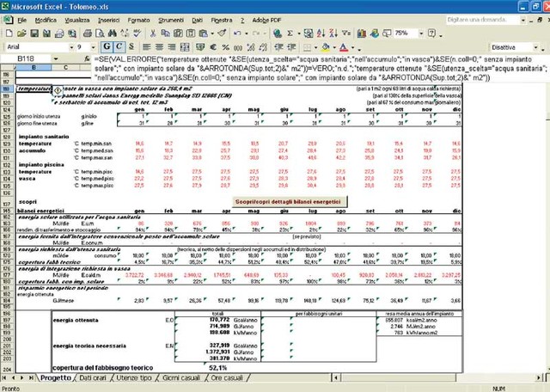Open the 75% zoom dropdown
The height and width of the screenshot is (392, 550).
coord(421,34)
